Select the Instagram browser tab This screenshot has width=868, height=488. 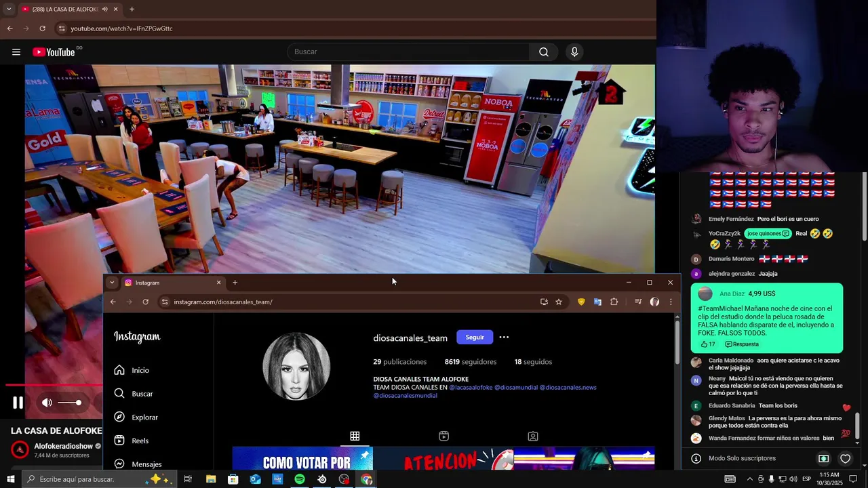173,283
